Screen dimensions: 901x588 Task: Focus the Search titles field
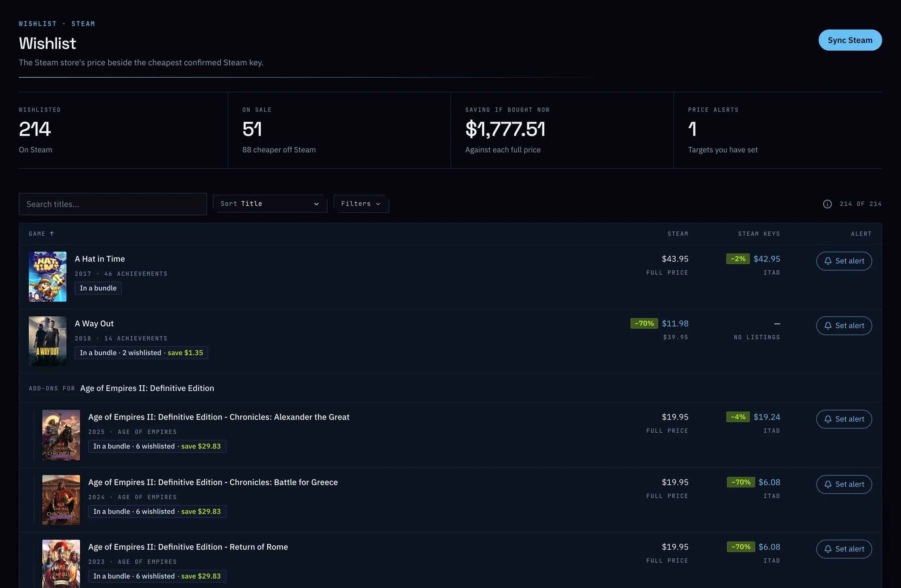coord(113,204)
